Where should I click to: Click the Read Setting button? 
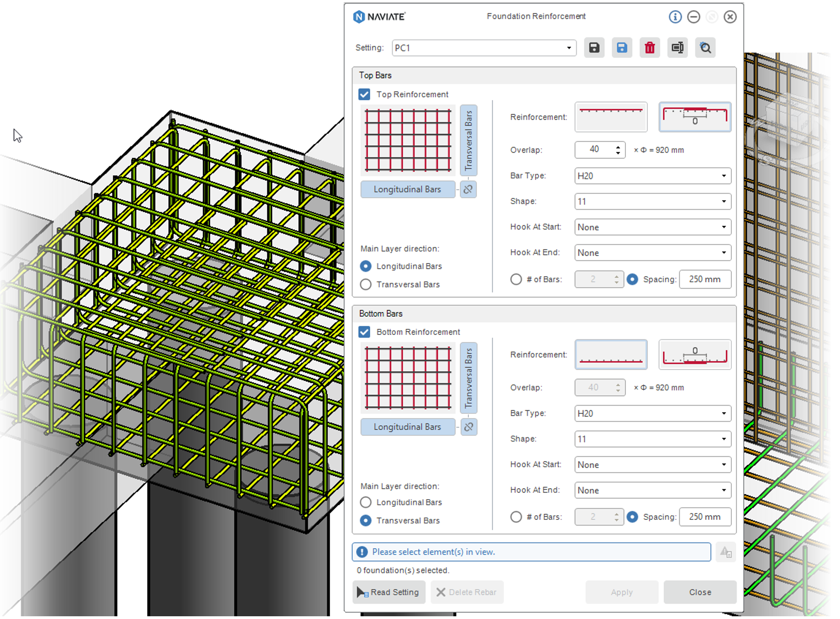point(388,592)
